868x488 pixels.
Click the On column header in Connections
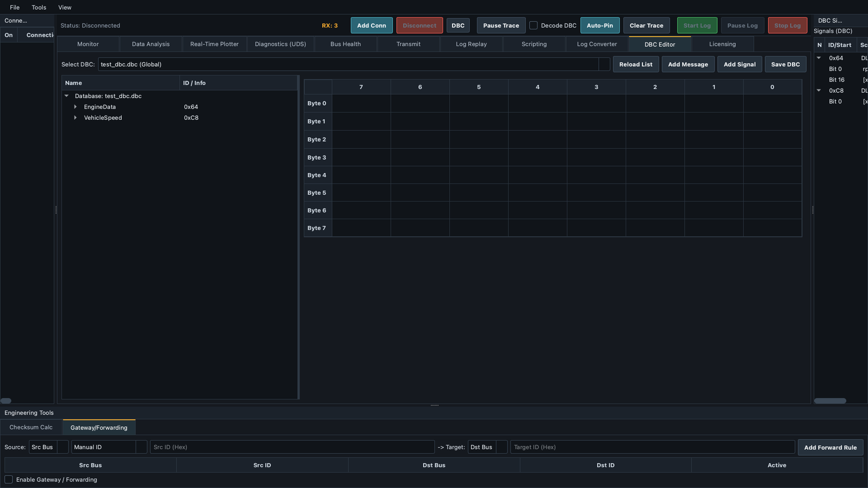click(x=9, y=35)
